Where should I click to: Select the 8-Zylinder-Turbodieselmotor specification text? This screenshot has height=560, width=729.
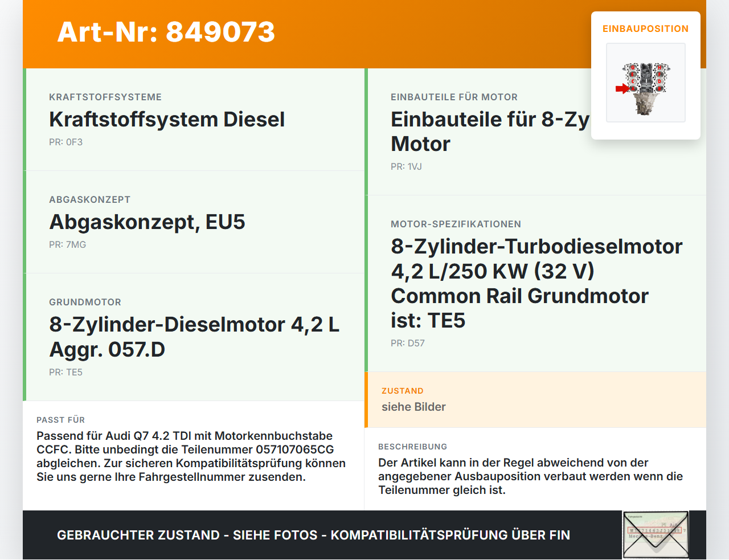pos(536,283)
